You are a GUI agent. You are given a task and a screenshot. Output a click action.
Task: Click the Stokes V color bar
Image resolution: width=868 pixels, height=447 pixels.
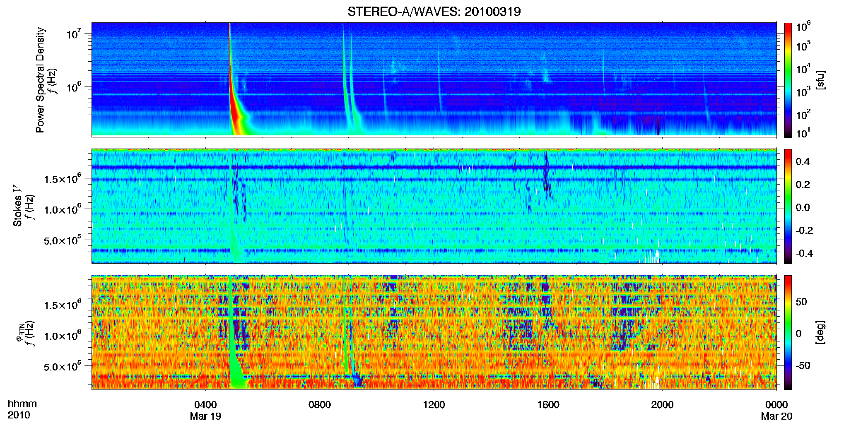click(x=788, y=206)
